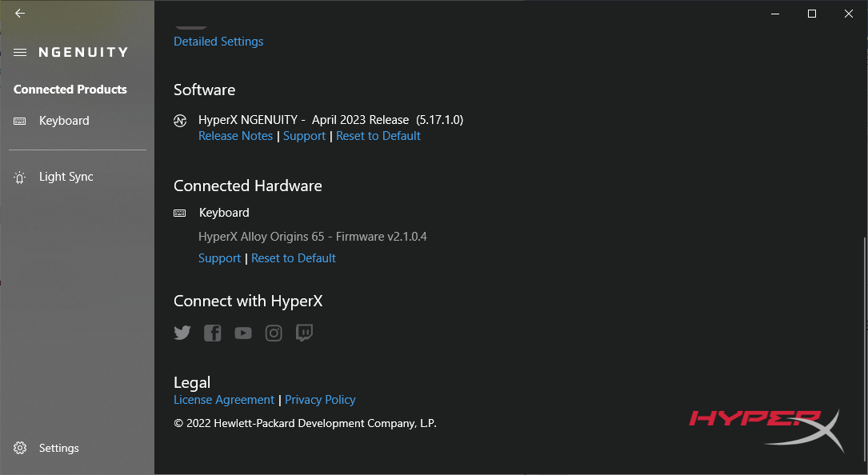
Task: Reset NGENUITY software to default
Action: [x=378, y=136]
